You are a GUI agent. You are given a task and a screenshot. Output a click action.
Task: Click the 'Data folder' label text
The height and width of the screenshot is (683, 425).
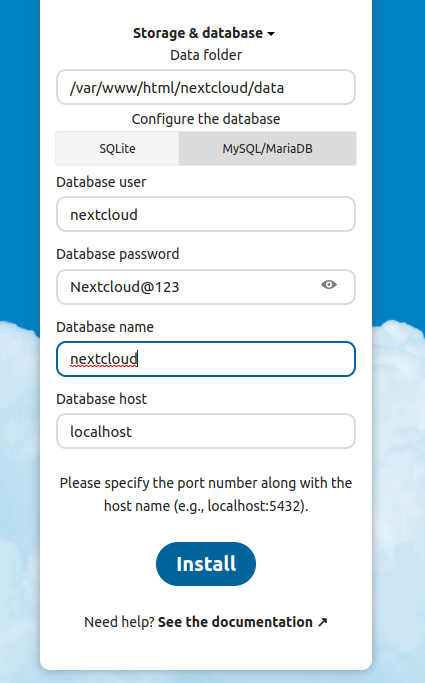click(206, 55)
